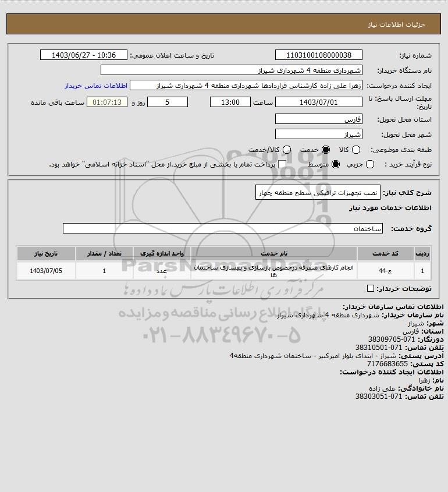This screenshot has height=492, width=448.
Task: Choose the جزیی purchase process option
Action: 370,164
